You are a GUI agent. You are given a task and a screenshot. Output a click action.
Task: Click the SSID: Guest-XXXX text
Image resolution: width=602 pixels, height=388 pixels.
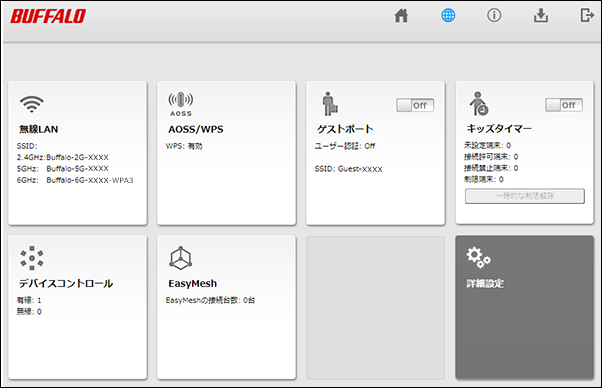pos(349,169)
